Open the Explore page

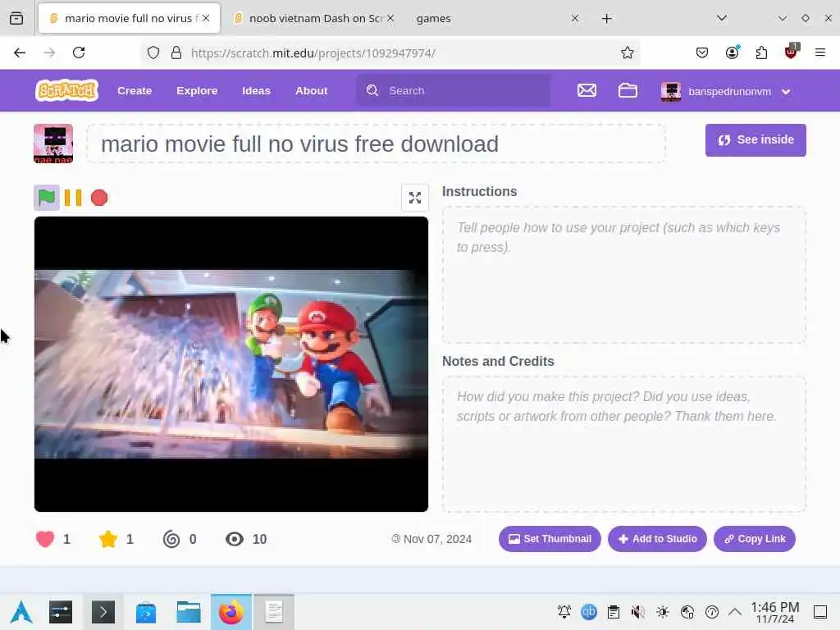point(197,90)
